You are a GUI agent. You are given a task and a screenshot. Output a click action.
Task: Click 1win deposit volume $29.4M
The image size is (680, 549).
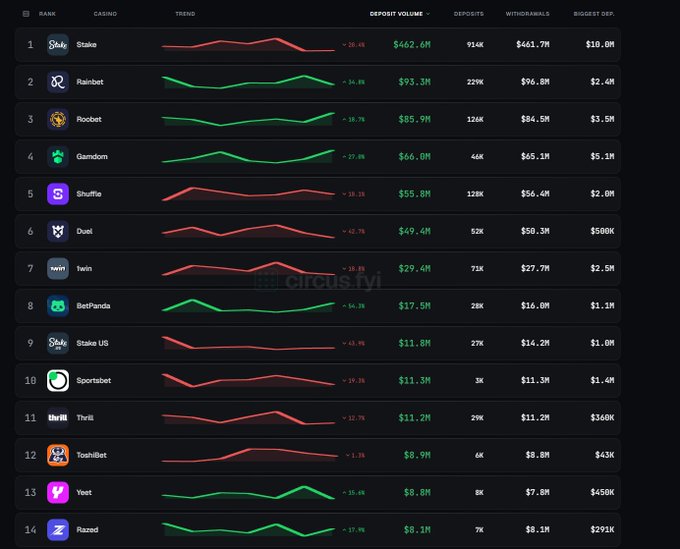(x=414, y=268)
